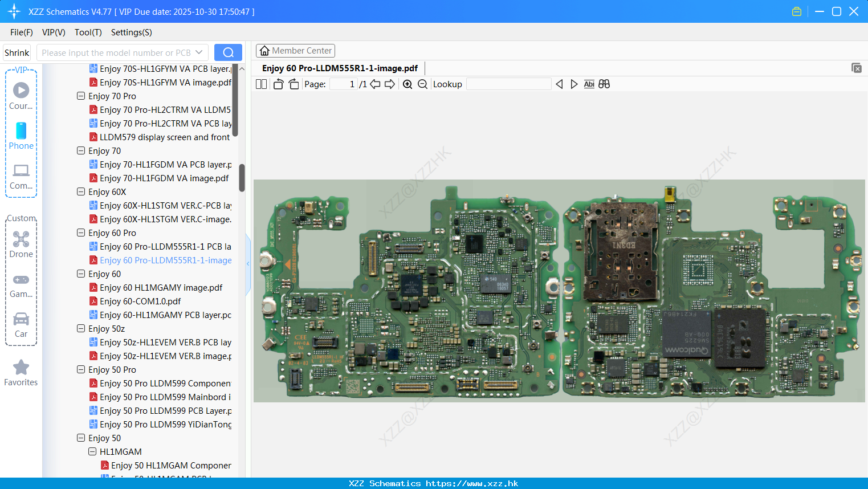Select the Phone category

coord(21,136)
